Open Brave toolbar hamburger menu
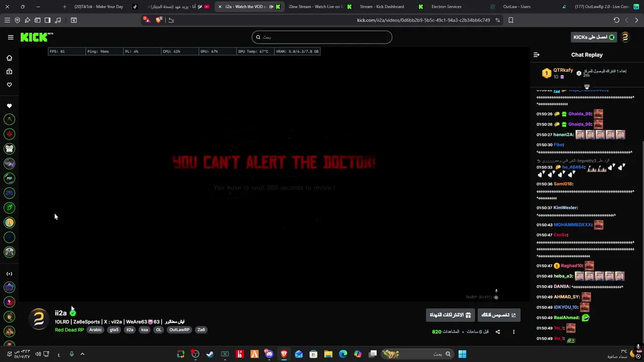The width and height of the screenshot is (644, 362). coord(7,20)
